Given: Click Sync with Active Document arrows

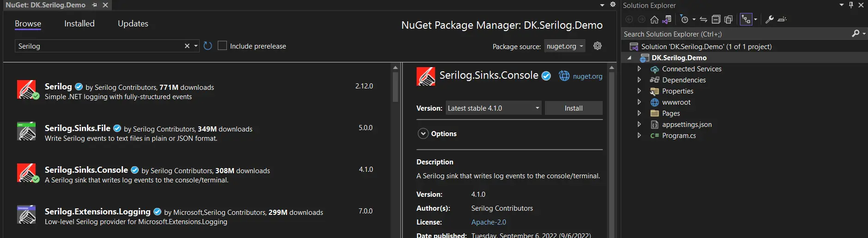Looking at the screenshot, I should click(703, 19).
